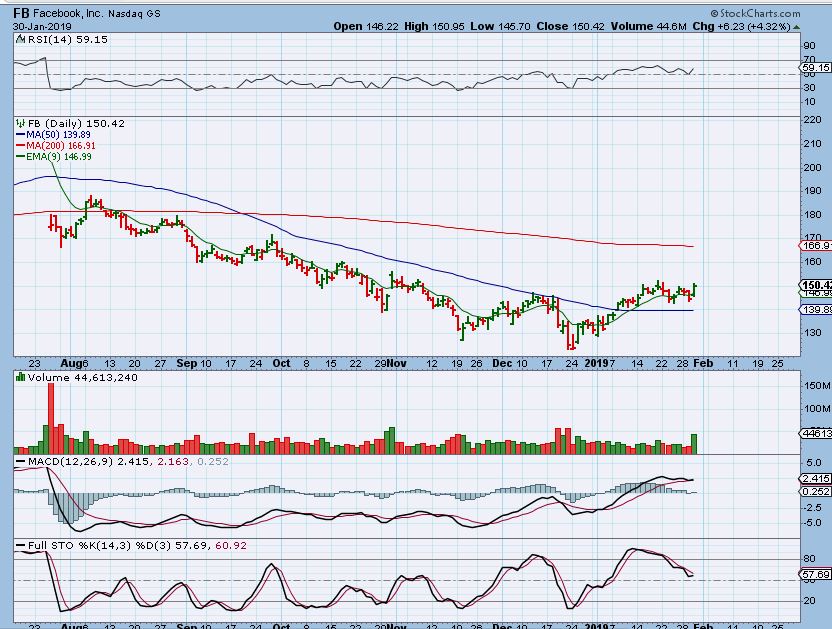
Task: Click the 2.415 tag on the MACD axis
Action: pos(816,478)
